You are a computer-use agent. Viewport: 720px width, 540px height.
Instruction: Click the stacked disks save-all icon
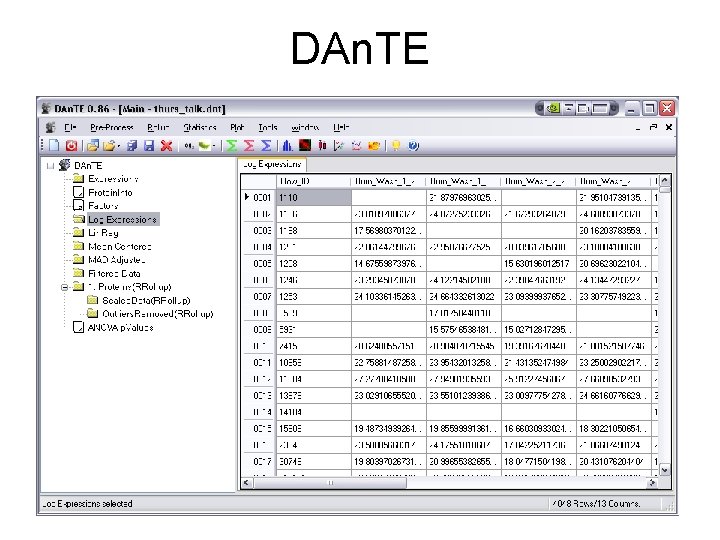(x=132, y=146)
